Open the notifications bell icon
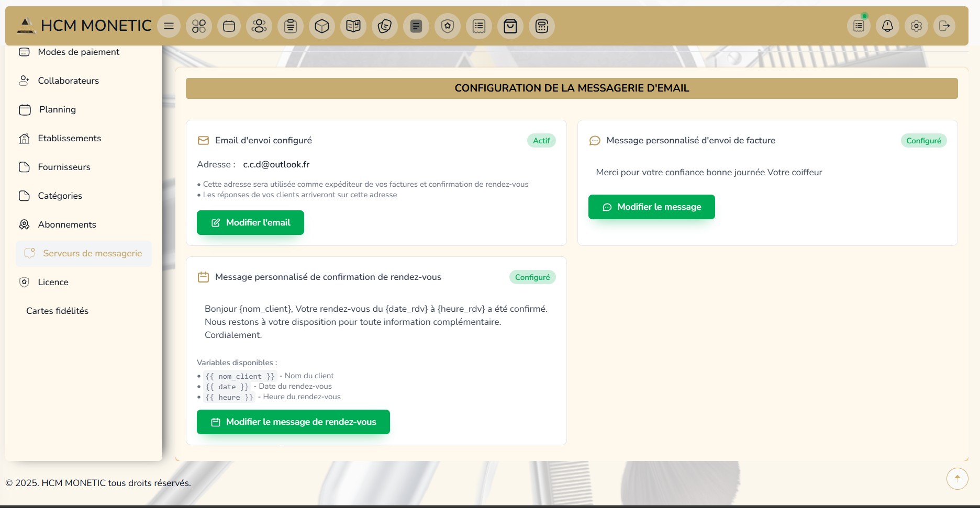Screen dimensions: 980x508 [x=887, y=26]
